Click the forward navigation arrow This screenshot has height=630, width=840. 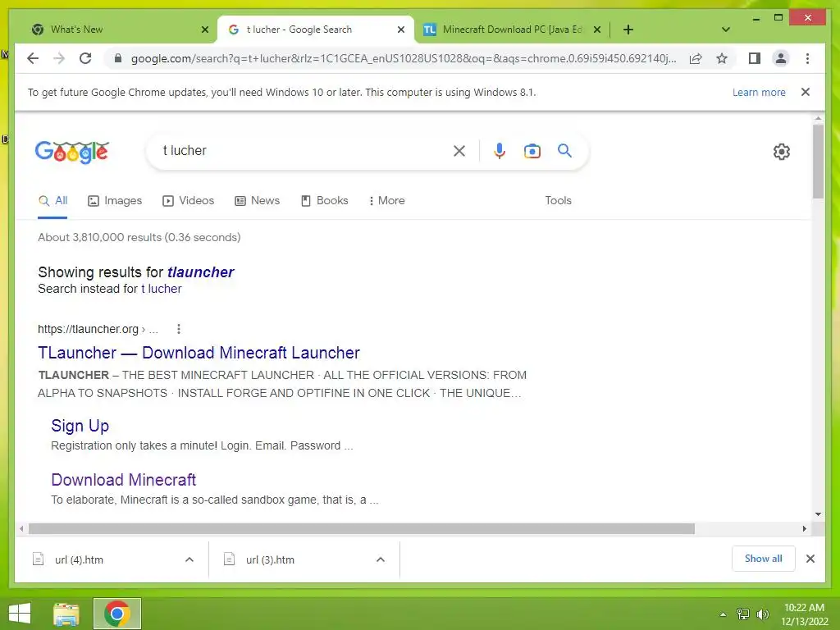(59, 58)
